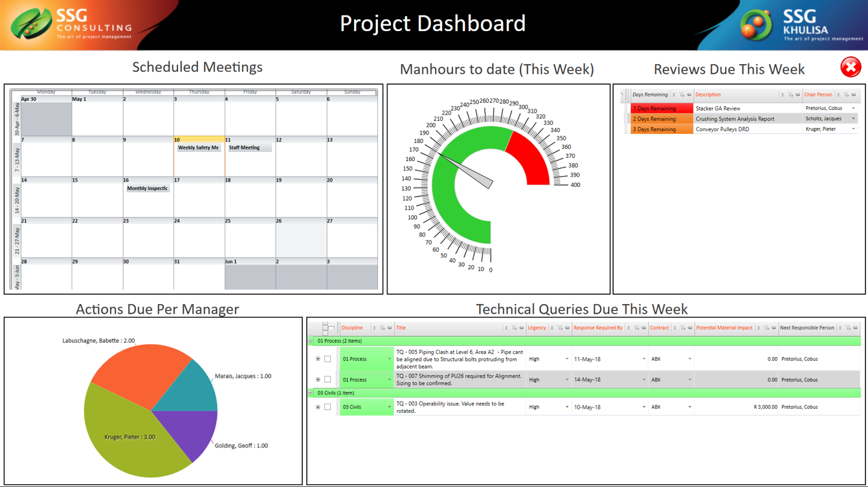Click the pin icon on the Discipline column
Image resolution: width=868 pixels, height=487 pixels.
(389, 327)
